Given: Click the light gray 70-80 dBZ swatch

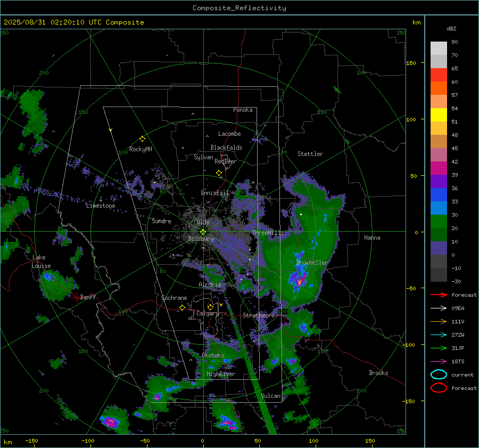Looking at the screenshot, I should coord(439,48).
